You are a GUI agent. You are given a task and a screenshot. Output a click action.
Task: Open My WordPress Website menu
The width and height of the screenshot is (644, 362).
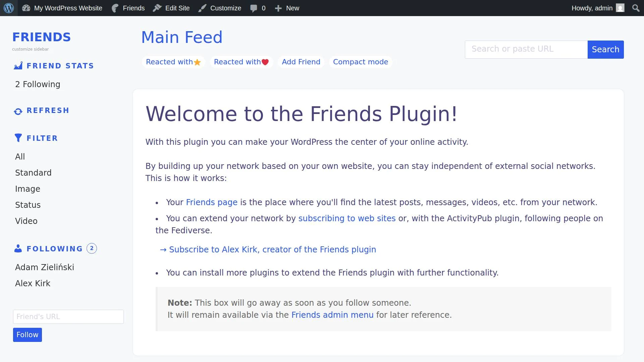point(62,8)
